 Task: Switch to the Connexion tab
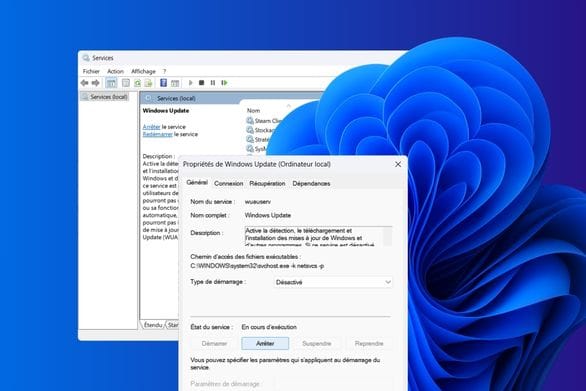point(228,184)
